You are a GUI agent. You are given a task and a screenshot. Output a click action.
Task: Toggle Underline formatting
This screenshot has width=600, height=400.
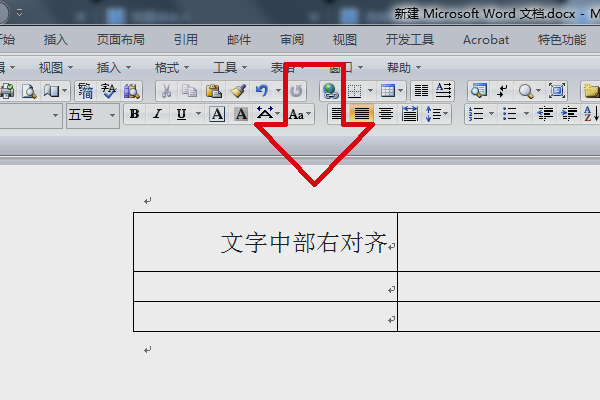point(181,114)
